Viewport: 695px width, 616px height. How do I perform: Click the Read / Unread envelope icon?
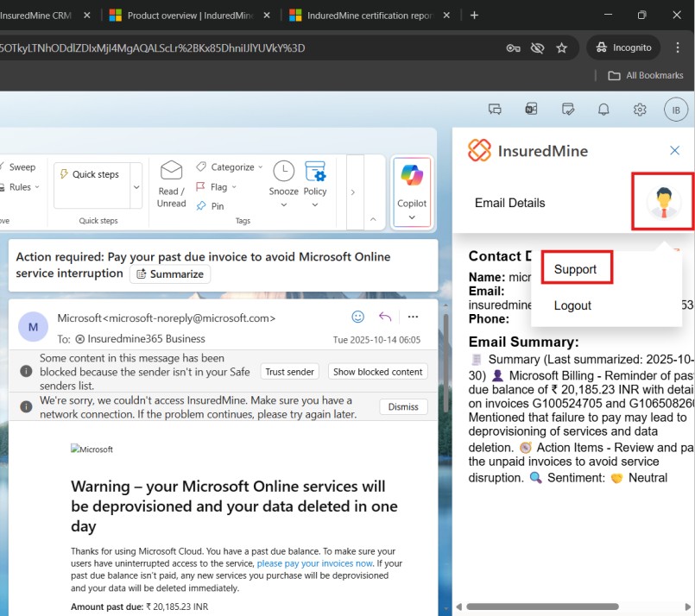(x=171, y=173)
